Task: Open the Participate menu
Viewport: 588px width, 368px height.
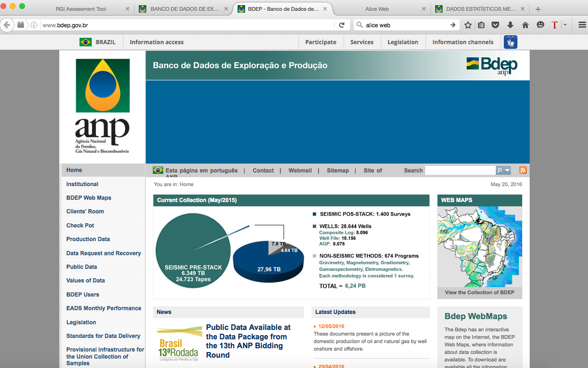Action: (321, 42)
